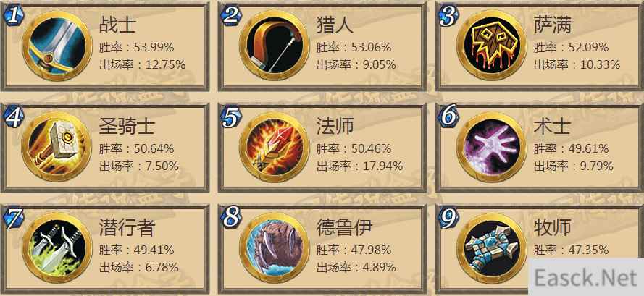
Task: Select the 17.94% appearance rate text
Action: 381,166
